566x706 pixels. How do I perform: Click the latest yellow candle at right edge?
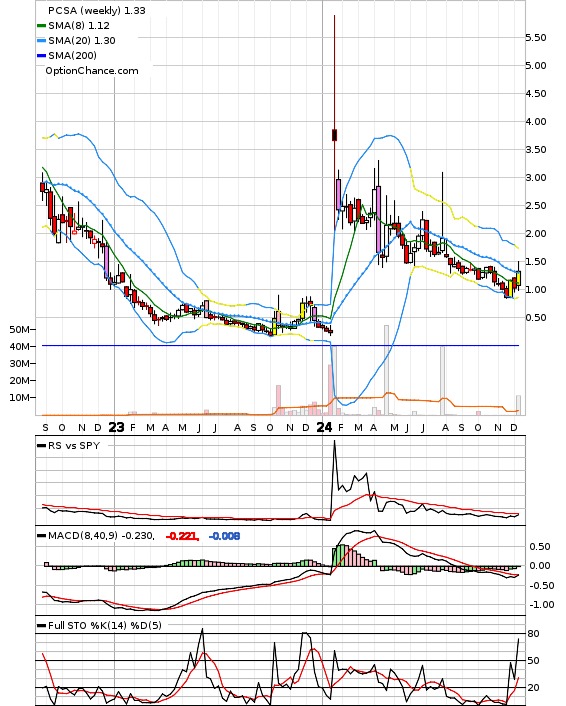tap(519, 278)
